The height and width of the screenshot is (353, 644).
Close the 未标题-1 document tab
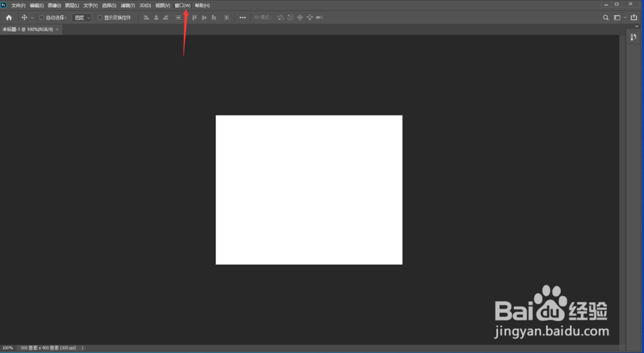click(57, 30)
